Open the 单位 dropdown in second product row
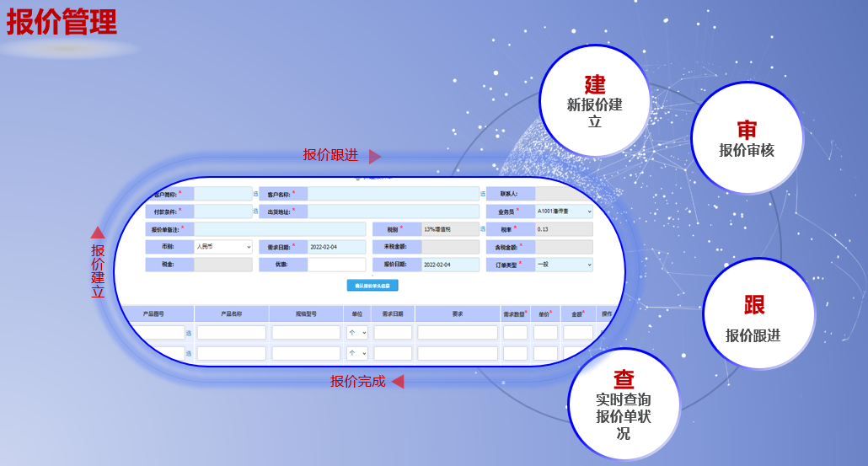Viewport: 868px width, 466px height. [357, 354]
